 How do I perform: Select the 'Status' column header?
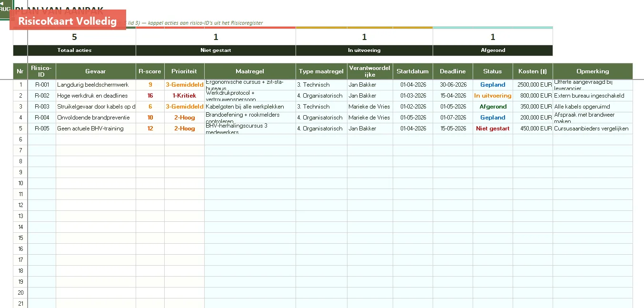coord(493,71)
